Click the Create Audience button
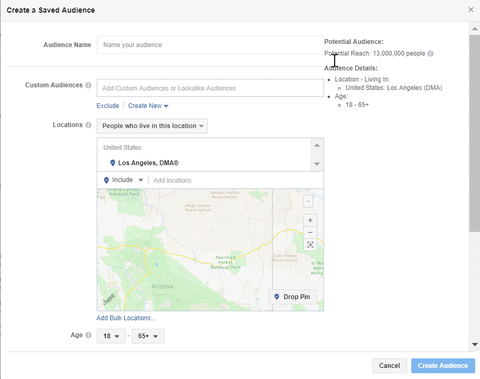Screen dimensions: 480x379 click(443, 366)
